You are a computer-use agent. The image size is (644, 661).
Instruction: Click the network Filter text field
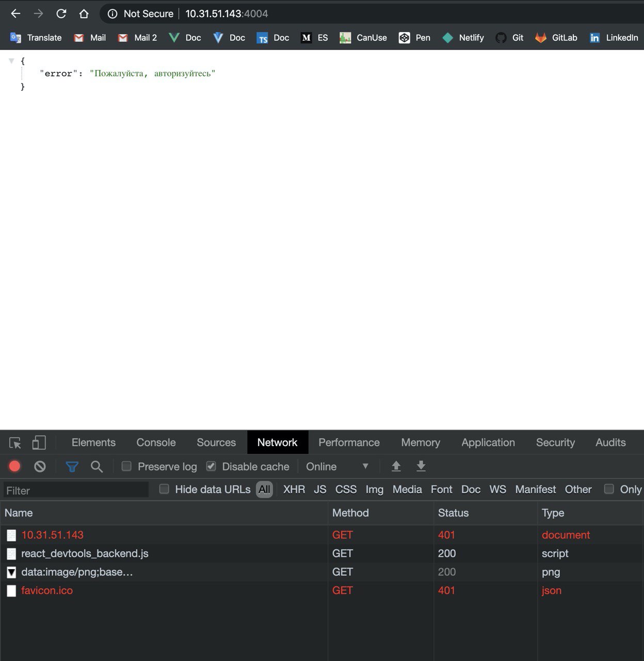tap(76, 490)
